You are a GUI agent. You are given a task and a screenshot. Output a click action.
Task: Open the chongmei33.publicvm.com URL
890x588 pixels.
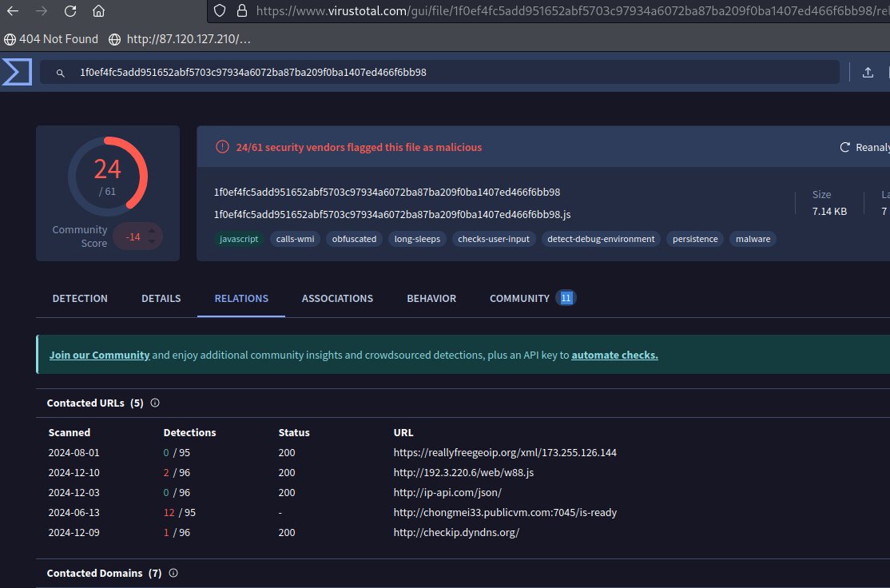(505, 513)
